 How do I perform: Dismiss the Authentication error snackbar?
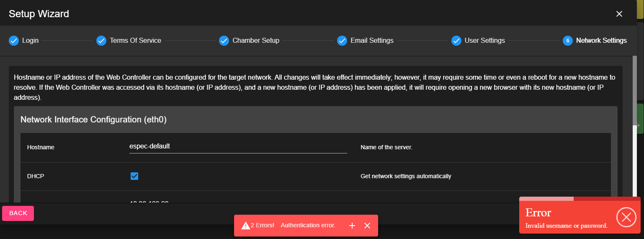click(x=367, y=226)
